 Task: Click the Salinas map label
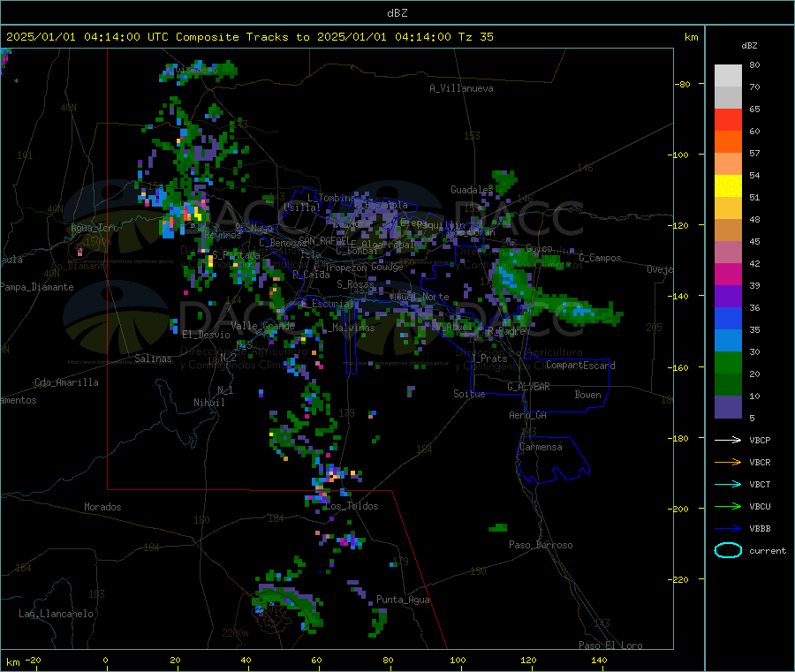[x=153, y=359]
